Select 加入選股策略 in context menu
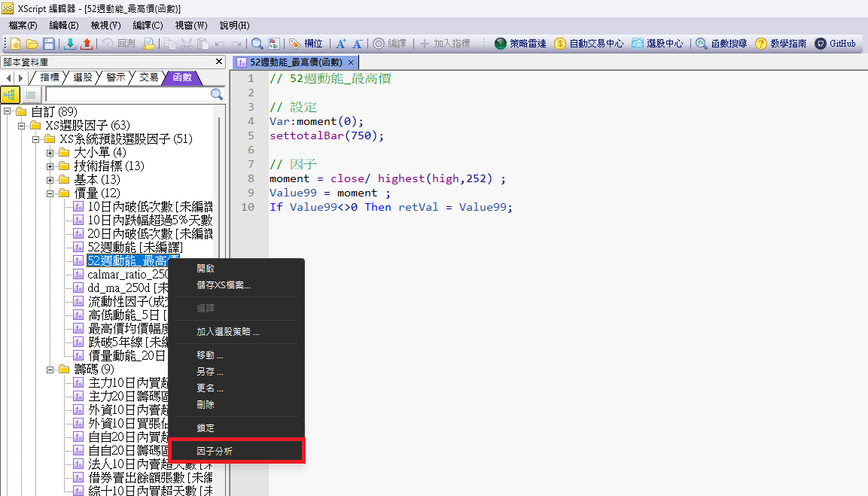Image resolution: width=868 pixels, height=496 pixels. click(228, 331)
